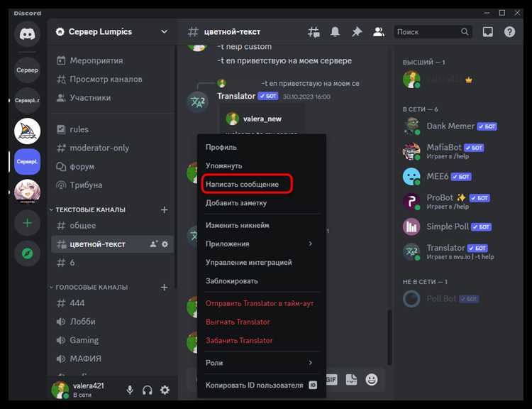Image resolution: width=532 pixels, height=409 pixels.
Task: Open moderator-only channel
Action: pyautogui.click(x=112, y=148)
